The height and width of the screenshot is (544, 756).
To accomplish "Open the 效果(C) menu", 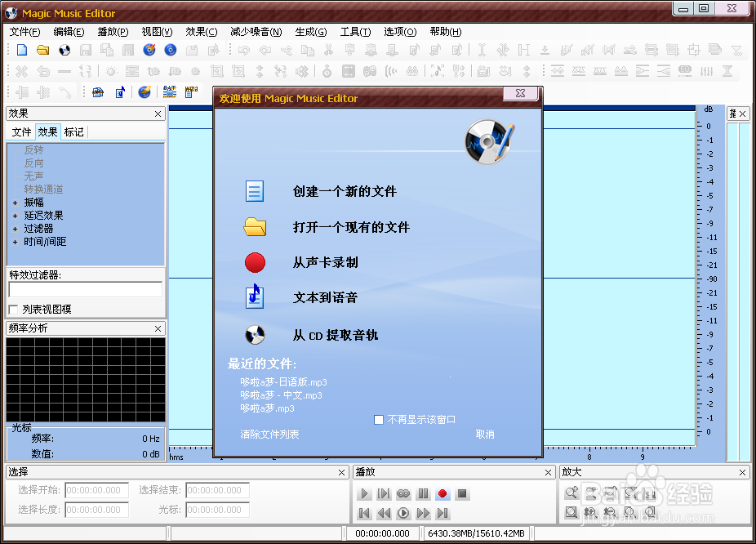I will (202, 32).
